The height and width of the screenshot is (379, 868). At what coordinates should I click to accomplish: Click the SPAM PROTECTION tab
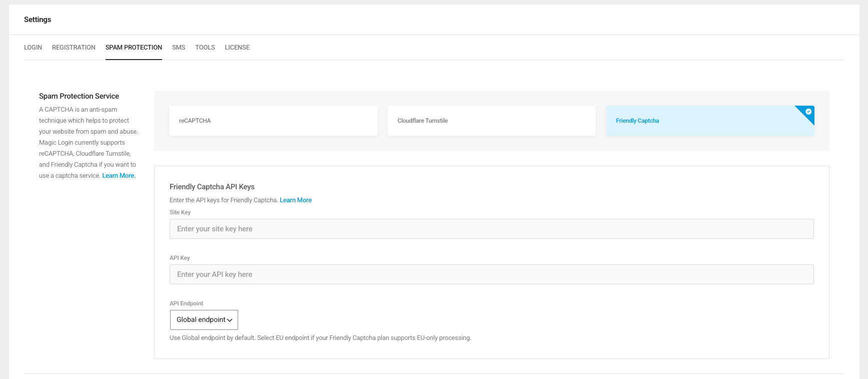click(134, 48)
